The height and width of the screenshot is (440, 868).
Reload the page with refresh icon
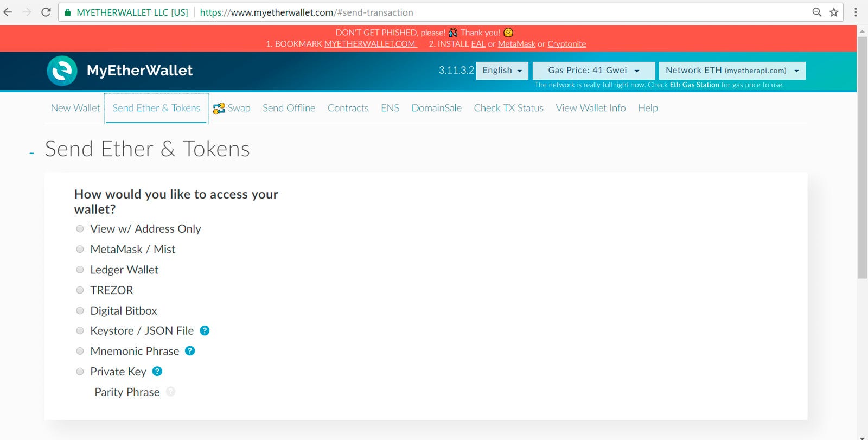tap(46, 12)
